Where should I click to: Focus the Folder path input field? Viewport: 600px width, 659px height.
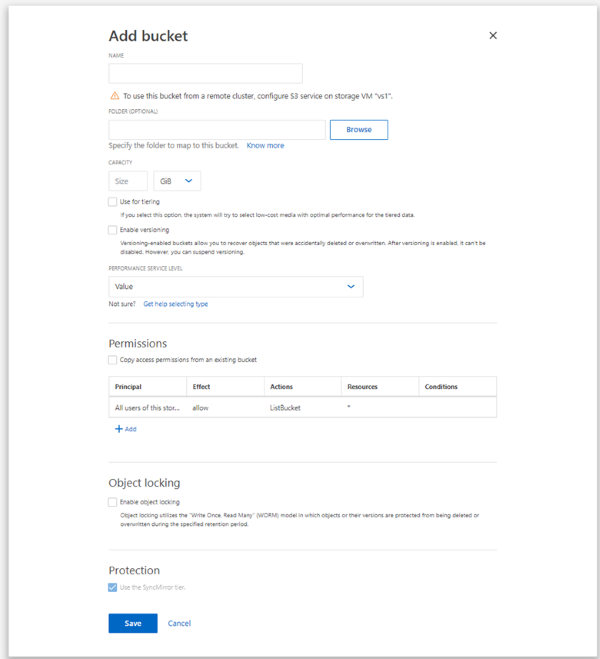(217, 130)
